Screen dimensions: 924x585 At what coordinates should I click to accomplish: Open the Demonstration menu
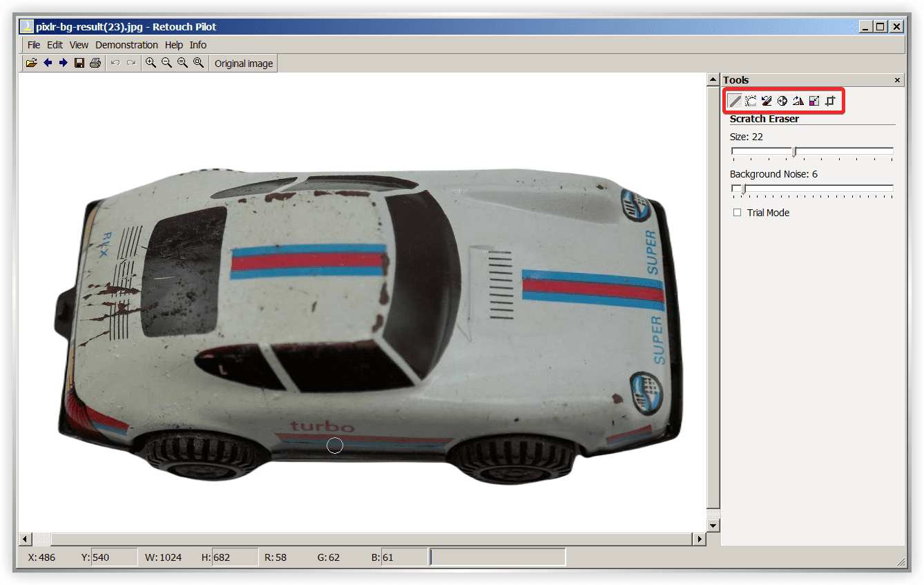126,45
